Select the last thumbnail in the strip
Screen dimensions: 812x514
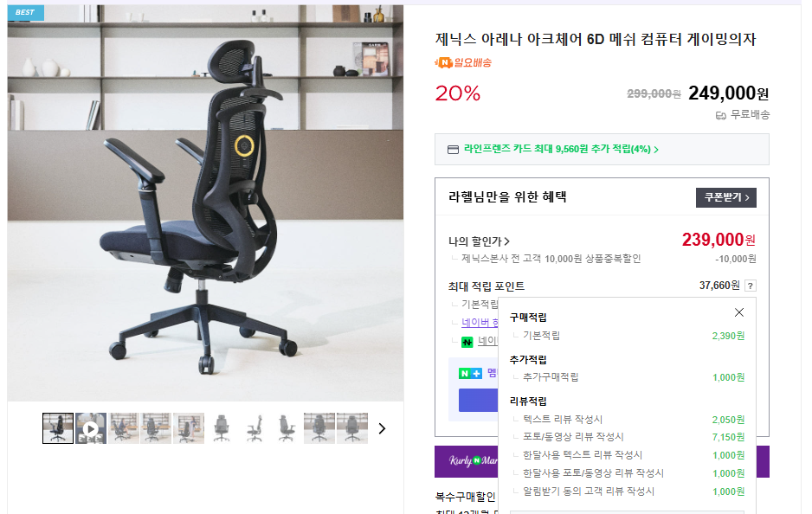352,428
